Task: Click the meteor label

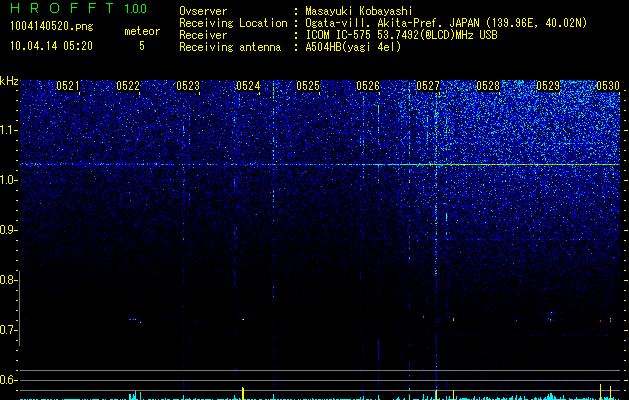Action: (x=142, y=31)
